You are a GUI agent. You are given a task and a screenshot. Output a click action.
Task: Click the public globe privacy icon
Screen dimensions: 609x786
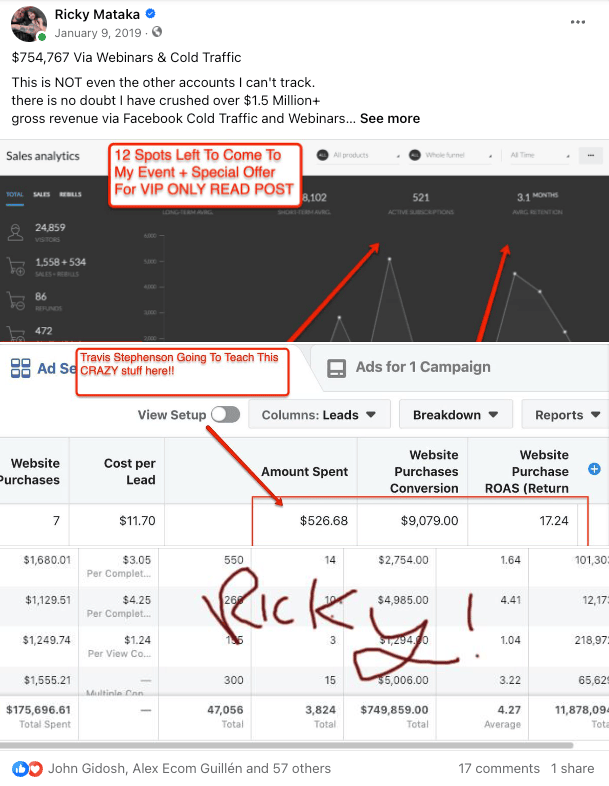coord(157,33)
